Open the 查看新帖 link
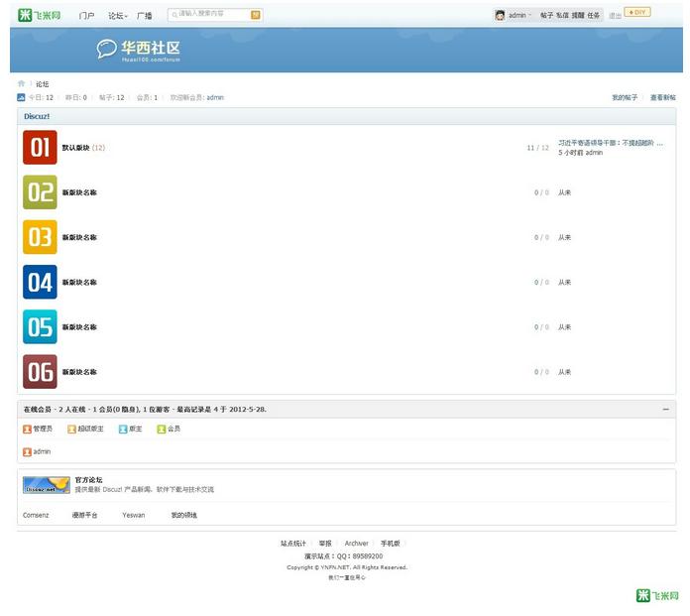This screenshot has height=616, width=690. pyautogui.click(x=662, y=97)
